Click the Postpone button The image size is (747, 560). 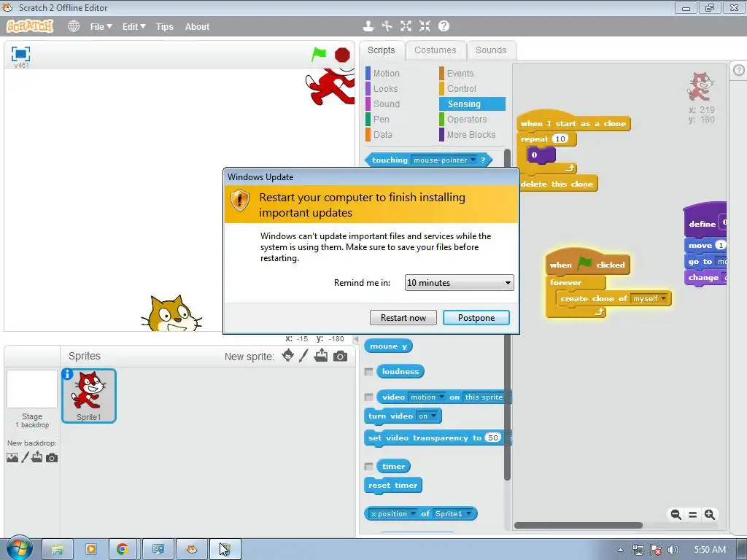(x=476, y=318)
